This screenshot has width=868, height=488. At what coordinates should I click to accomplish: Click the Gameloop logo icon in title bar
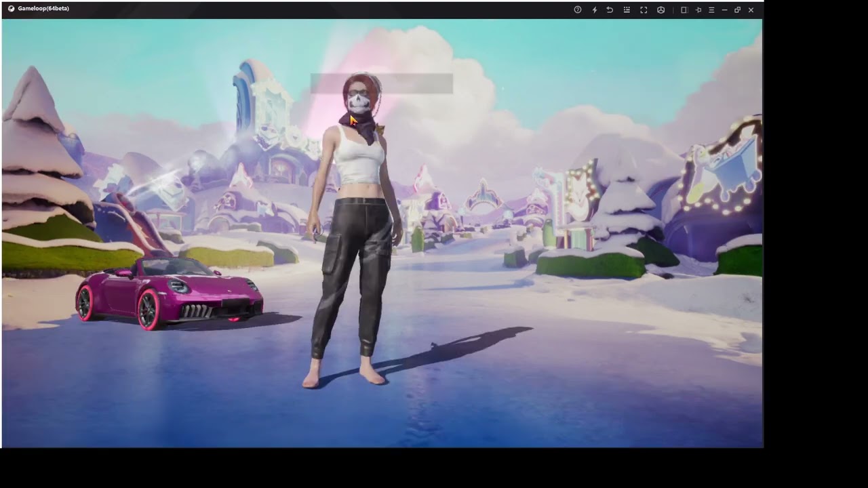[x=11, y=9]
